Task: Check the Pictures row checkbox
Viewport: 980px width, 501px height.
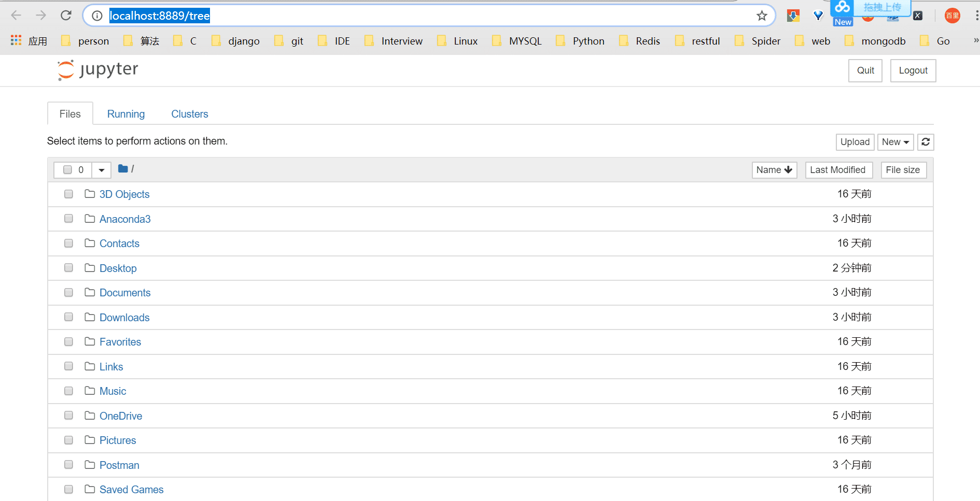Action: pos(68,440)
